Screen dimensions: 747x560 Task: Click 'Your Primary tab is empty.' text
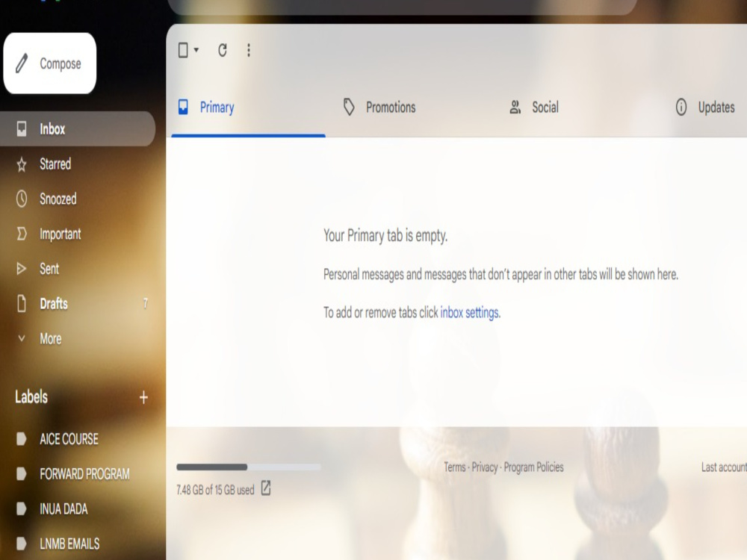coord(385,236)
